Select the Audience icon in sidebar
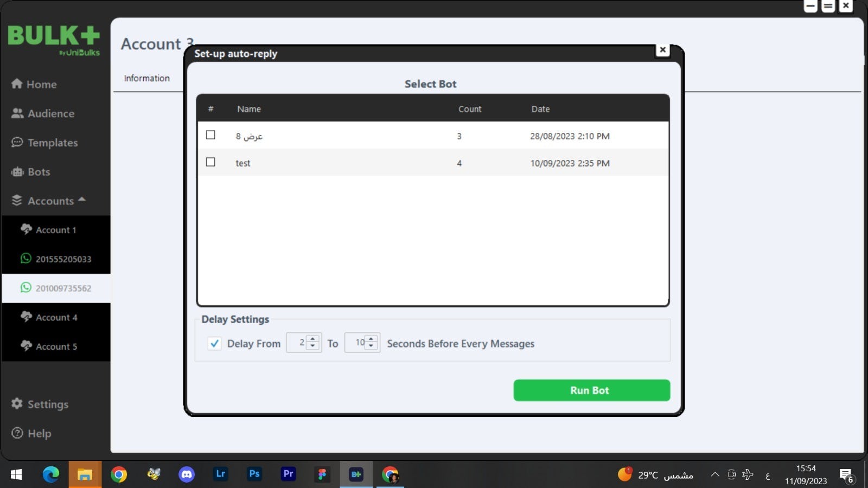 click(17, 113)
